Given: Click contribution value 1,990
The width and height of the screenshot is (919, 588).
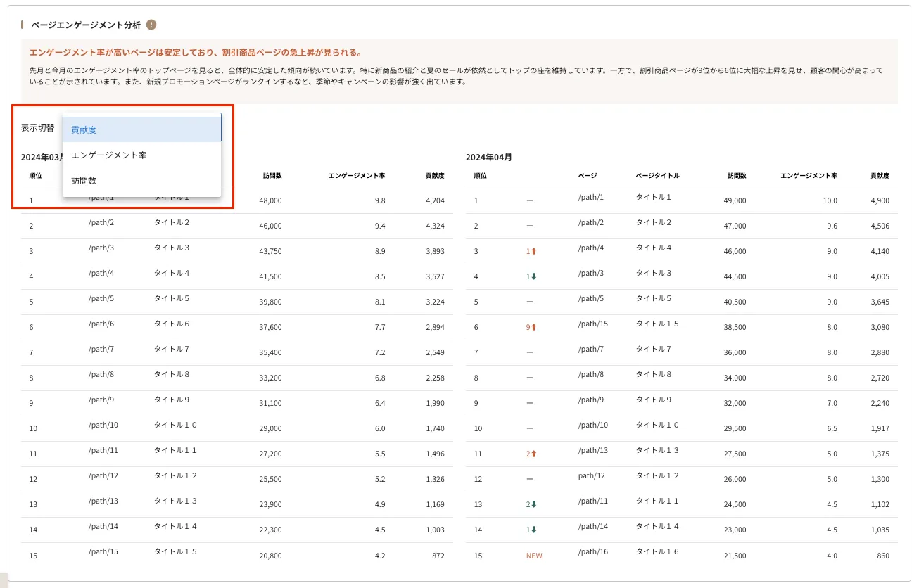Looking at the screenshot, I should click(435, 403).
